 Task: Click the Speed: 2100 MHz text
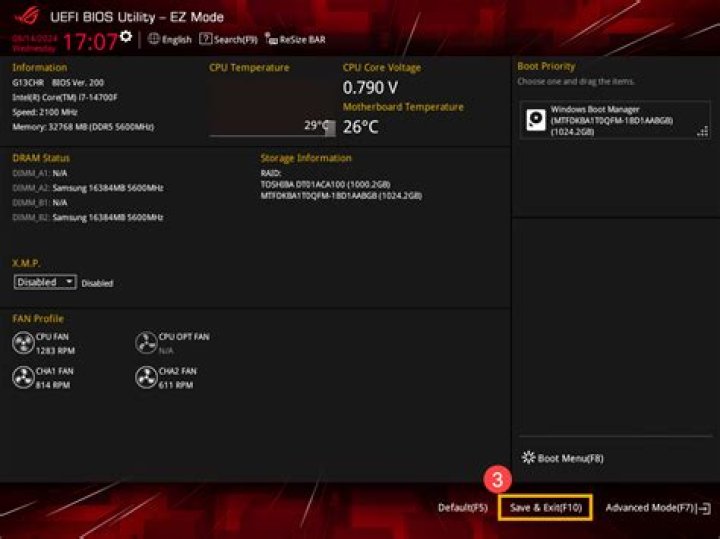click(x=45, y=112)
